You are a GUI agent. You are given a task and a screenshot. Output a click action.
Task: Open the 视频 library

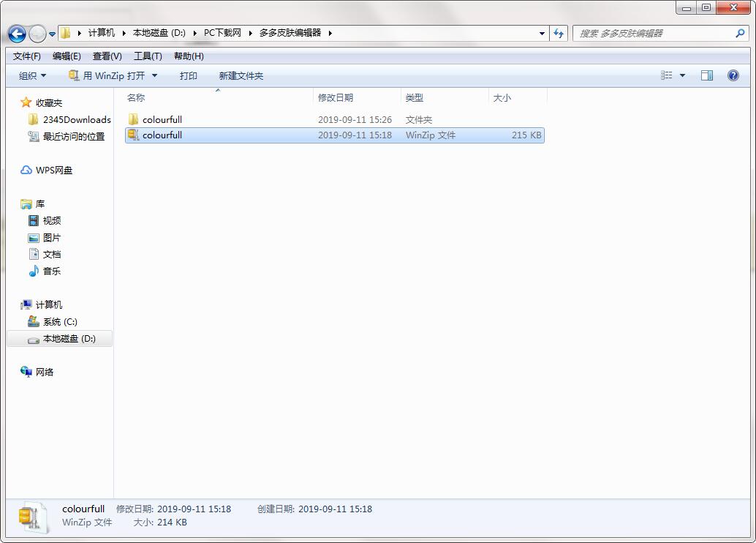(52, 220)
